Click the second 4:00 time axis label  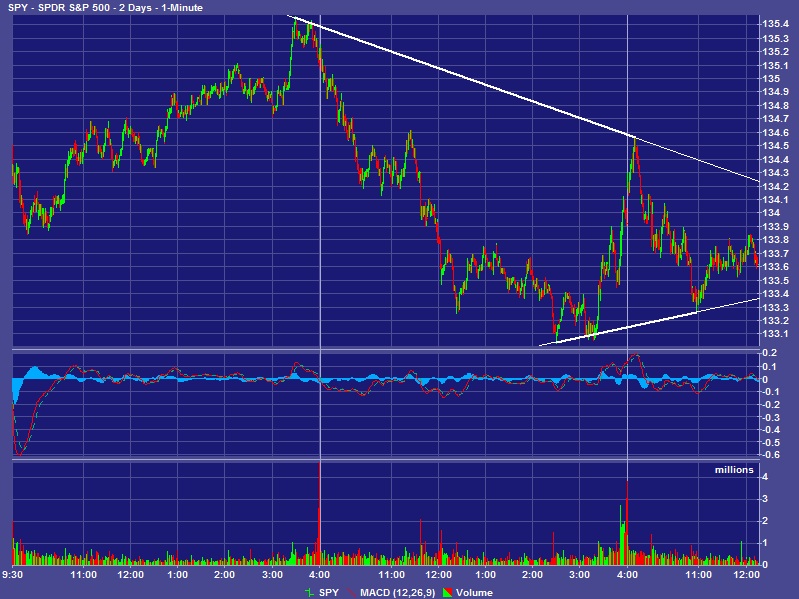[627, 575]
